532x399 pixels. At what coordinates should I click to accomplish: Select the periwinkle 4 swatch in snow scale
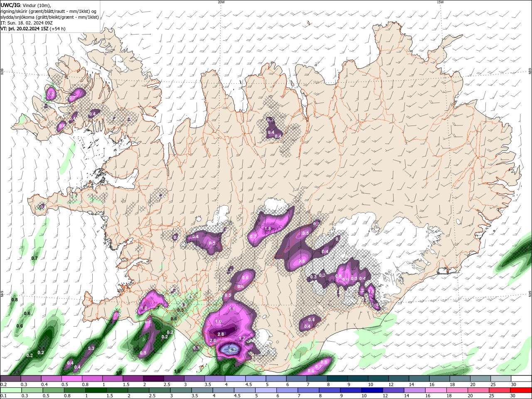click(235, 379)
